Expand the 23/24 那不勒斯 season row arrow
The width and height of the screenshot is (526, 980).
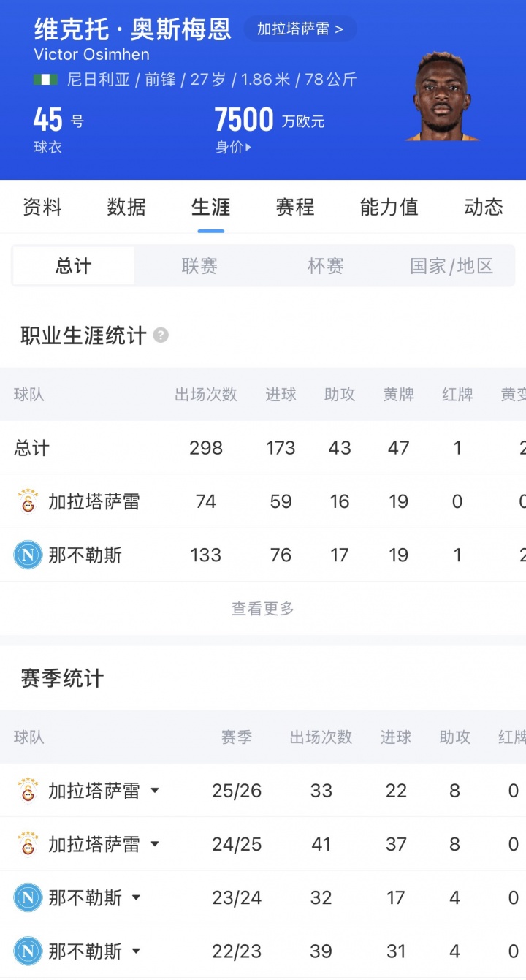tap(136, 898)
